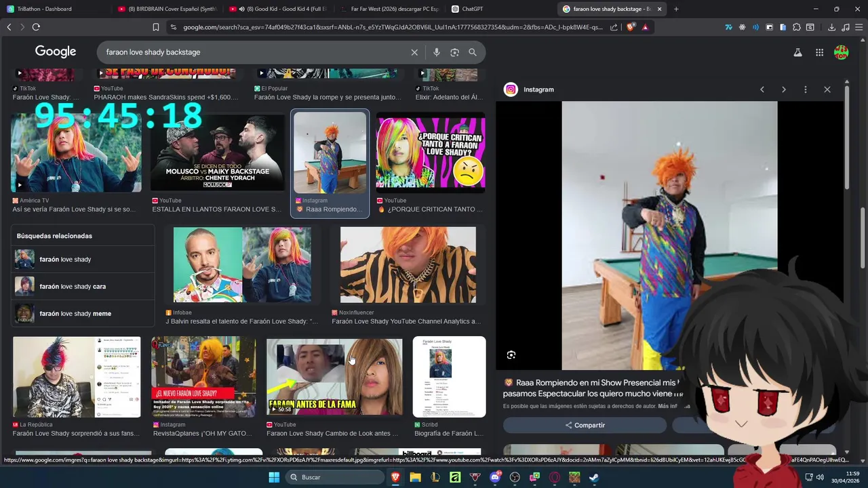Switch to the Far Far West tab
The width and height of the screenshot is (868, 488).
tap(389, 9)
